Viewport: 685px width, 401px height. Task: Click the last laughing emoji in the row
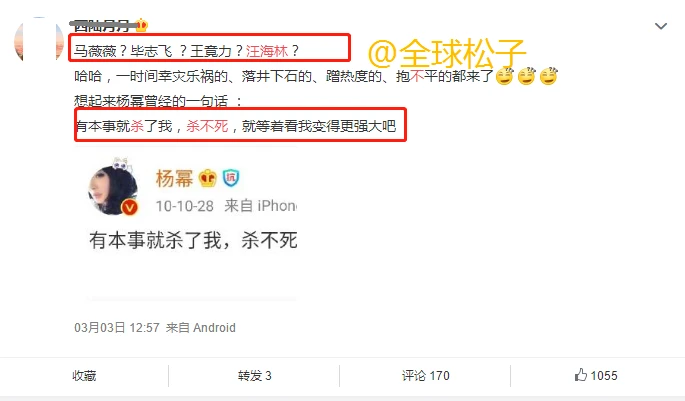tap(549, 76)
